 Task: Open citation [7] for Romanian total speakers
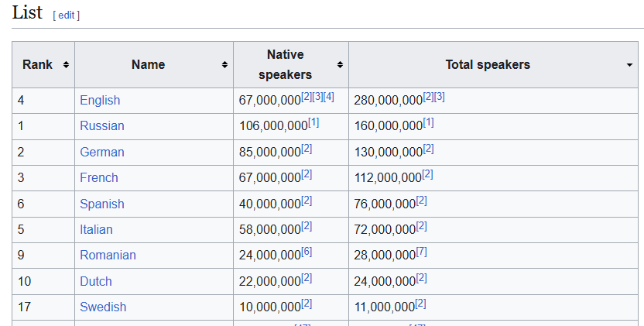coord(421,252)
